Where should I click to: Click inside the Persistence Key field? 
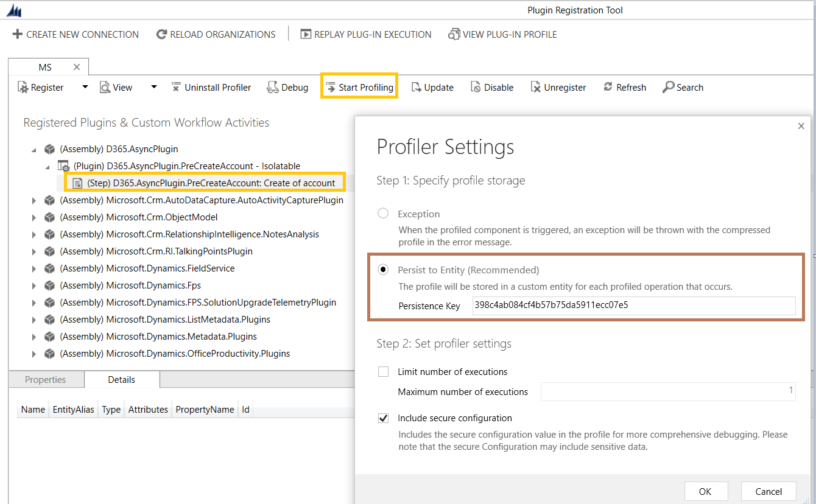pos(633,306)
